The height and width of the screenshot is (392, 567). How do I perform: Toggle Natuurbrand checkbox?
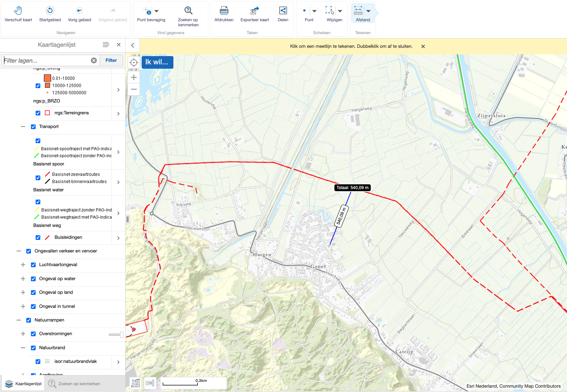pyautogui.click(x=33, y=348)
